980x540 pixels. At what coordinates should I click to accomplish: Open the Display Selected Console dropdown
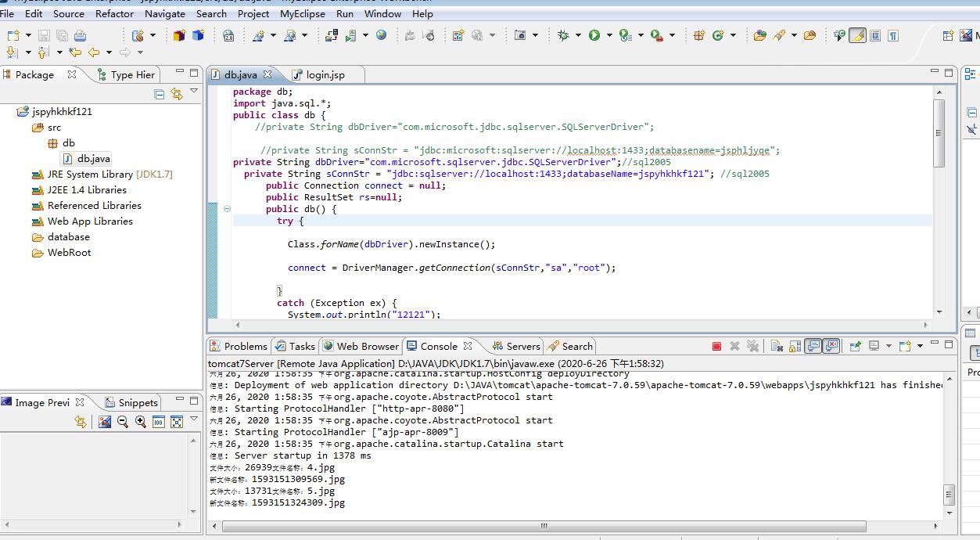(x=888, y=346)
